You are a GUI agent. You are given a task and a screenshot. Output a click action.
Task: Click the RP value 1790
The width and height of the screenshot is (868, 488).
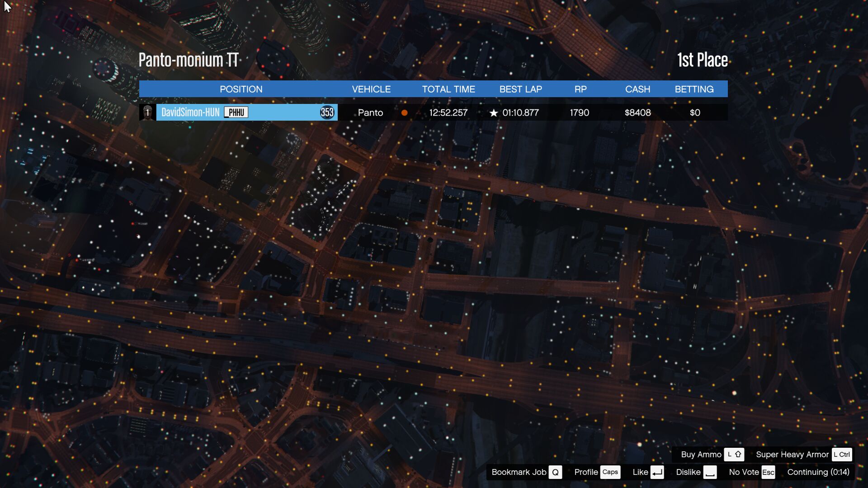coord(579,113)
